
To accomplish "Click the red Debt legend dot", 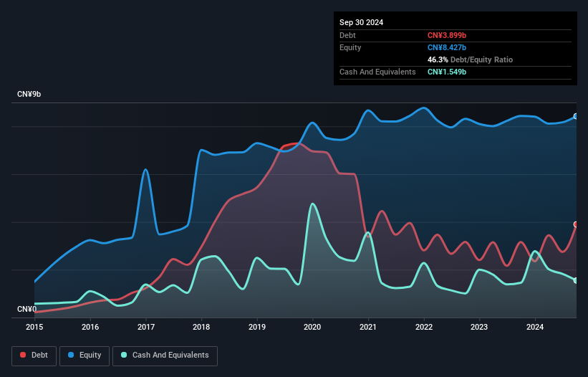I will pyautogui.click(x=23, y=355).
